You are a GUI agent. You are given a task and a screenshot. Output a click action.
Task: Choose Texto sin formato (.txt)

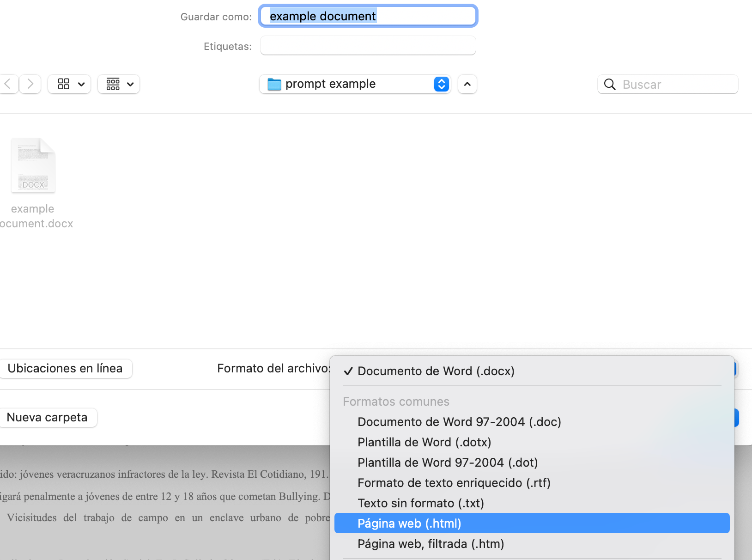[x=532, y=503]
